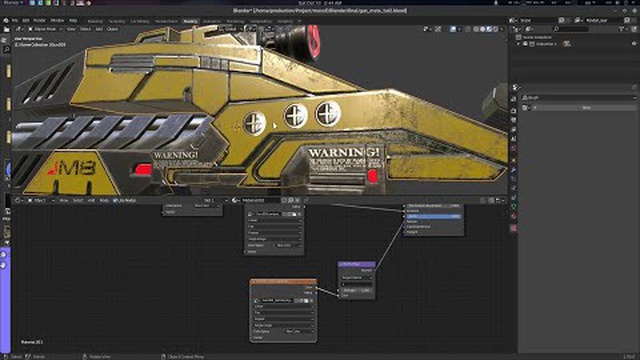Hide Collection 1 with its eye icon
The image size is (640, 360).
tap(634, 44)
